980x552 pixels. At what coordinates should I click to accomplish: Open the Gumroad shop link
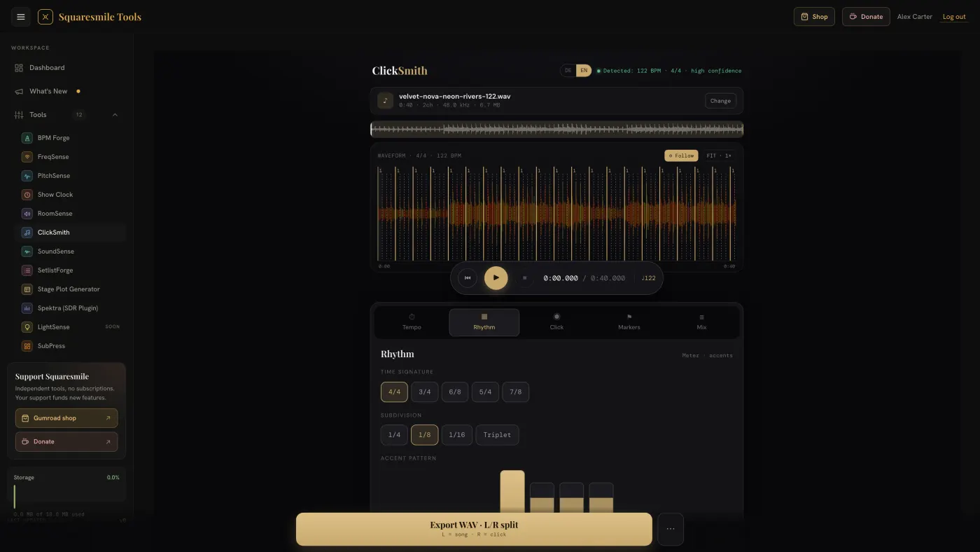pyautogui.click(x=66, y=418)
